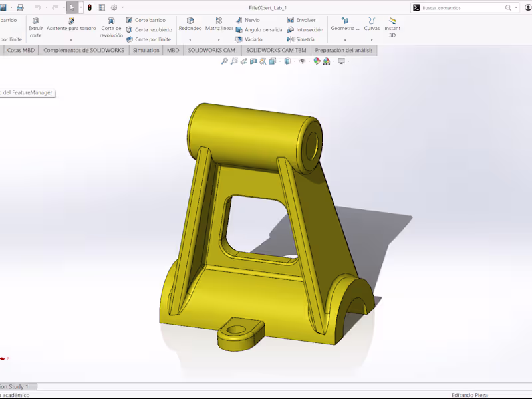The width and height of the screenshot is (532, 399).
Task: Click the search magnifier in Buscar comandos
Action: click(508, 7)
